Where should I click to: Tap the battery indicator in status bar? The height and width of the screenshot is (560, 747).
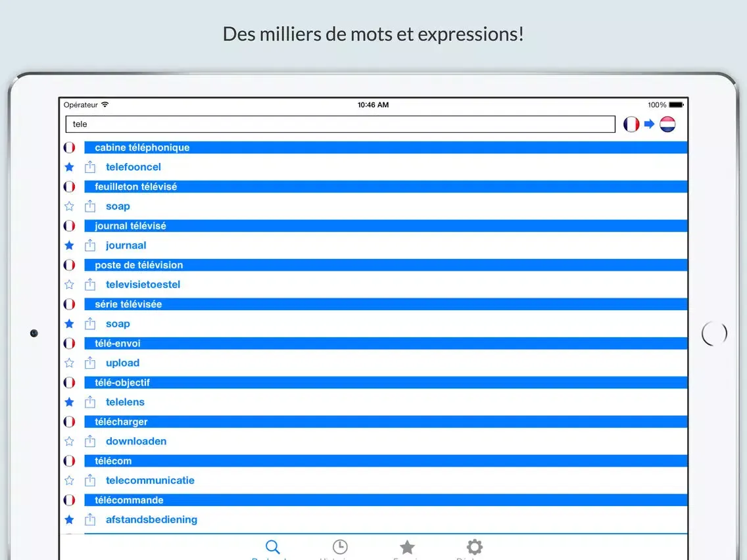[676, 105]
